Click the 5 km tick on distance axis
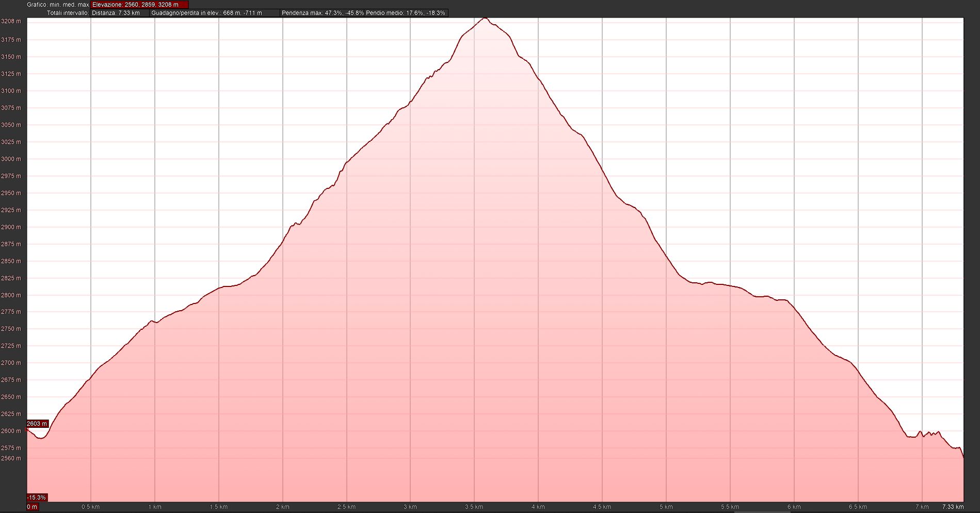 (666, 507)
